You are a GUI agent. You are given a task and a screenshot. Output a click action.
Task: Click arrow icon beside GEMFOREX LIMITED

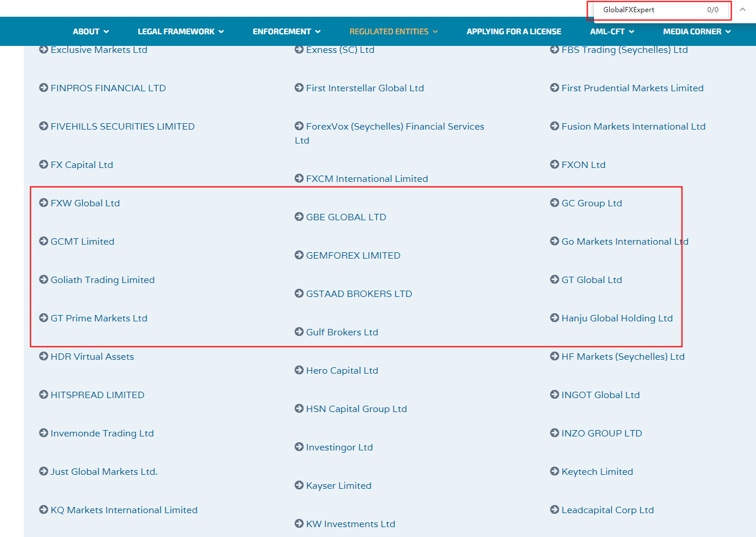coord(299,256)
